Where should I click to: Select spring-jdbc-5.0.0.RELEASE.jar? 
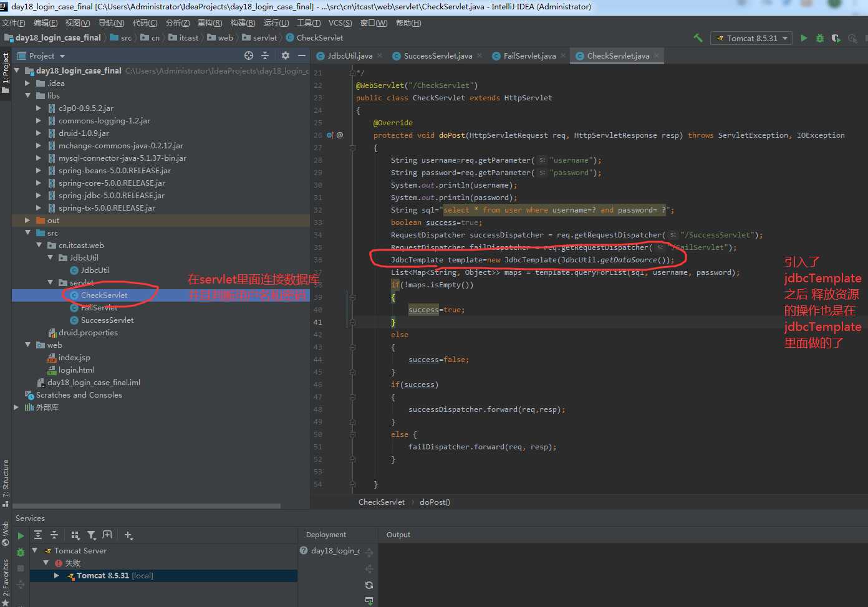coord(112,196)
